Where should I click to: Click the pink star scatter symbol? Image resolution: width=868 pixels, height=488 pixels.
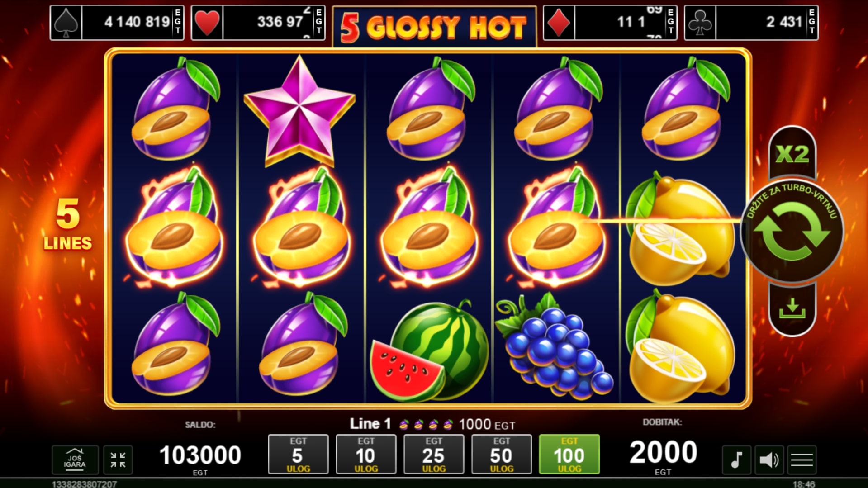click(x=299, y=111)
